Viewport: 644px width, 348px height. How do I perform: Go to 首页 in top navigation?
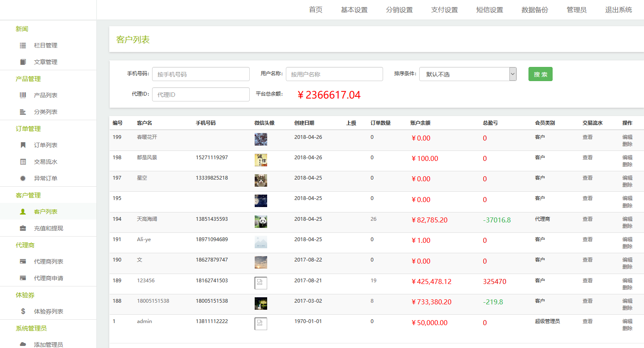316,10
